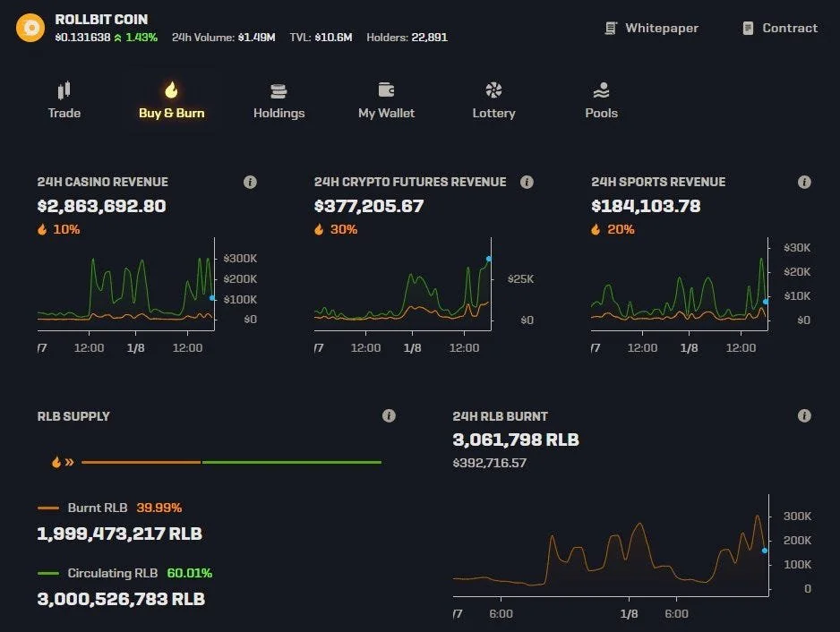
Task: Click the ROLLBIT COIN title
Action: (x=101, y=20)
